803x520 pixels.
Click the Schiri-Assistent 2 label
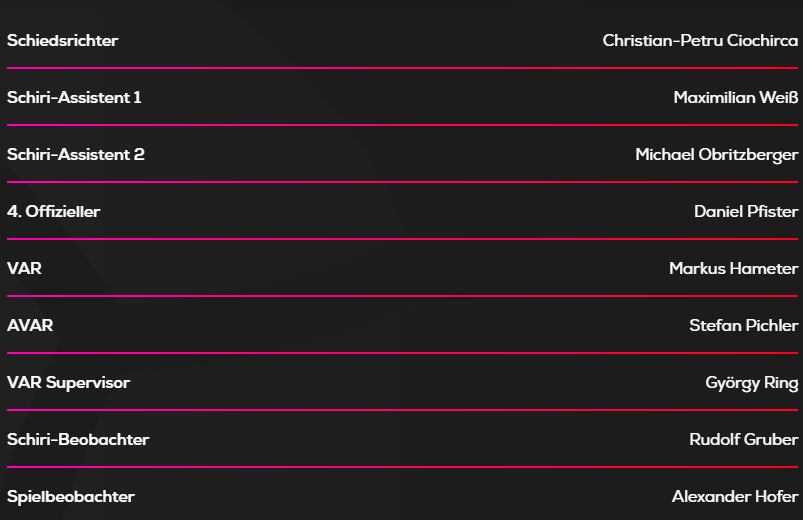(76, 155)
